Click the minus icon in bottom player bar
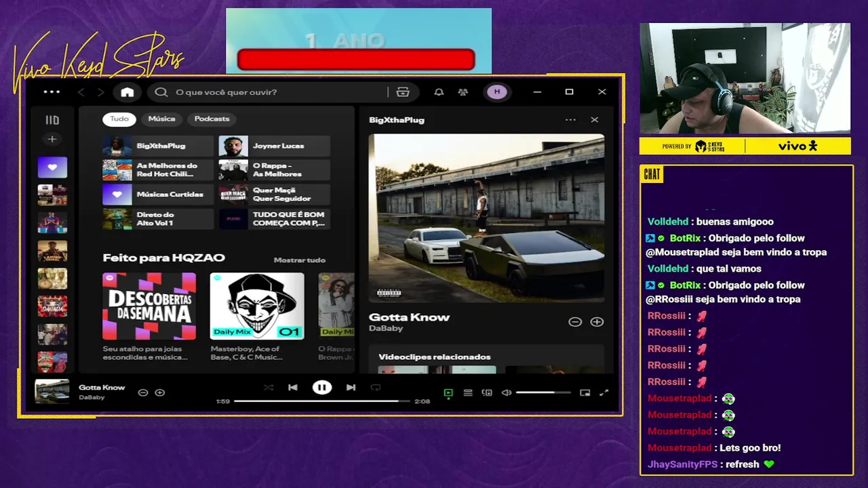 pyautogui.click(x=143, y=392)
